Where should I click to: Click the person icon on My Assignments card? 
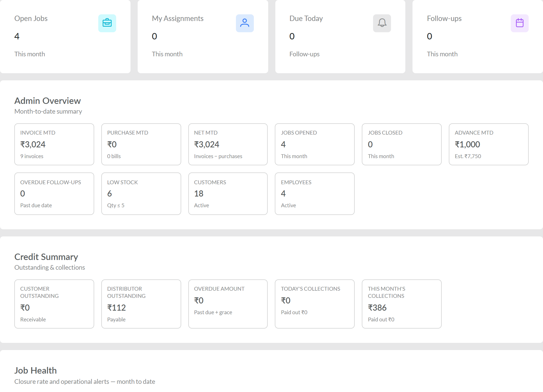[245, 23]
